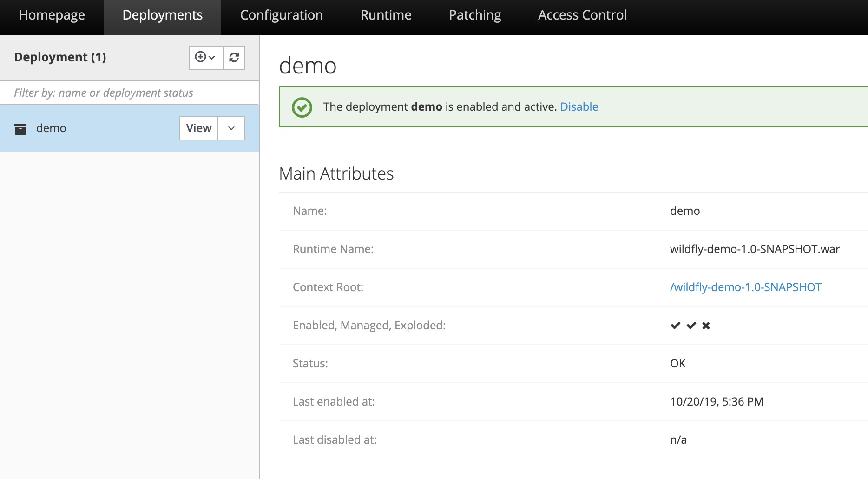Click the 'OK' status value
This screenshot has width=868, height=479.
coord(677,364)
